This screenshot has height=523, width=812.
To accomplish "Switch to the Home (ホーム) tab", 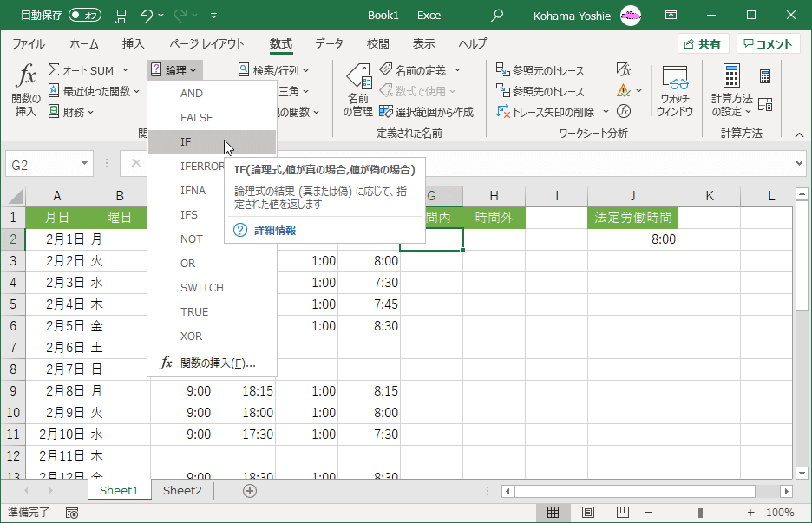I will tap(84, 44).
